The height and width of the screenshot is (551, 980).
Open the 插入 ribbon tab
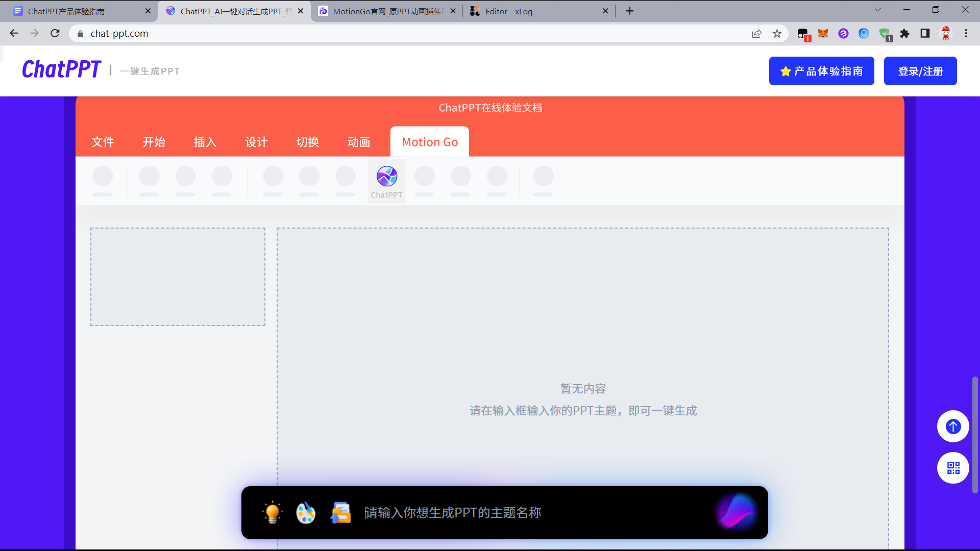point(205,142)
